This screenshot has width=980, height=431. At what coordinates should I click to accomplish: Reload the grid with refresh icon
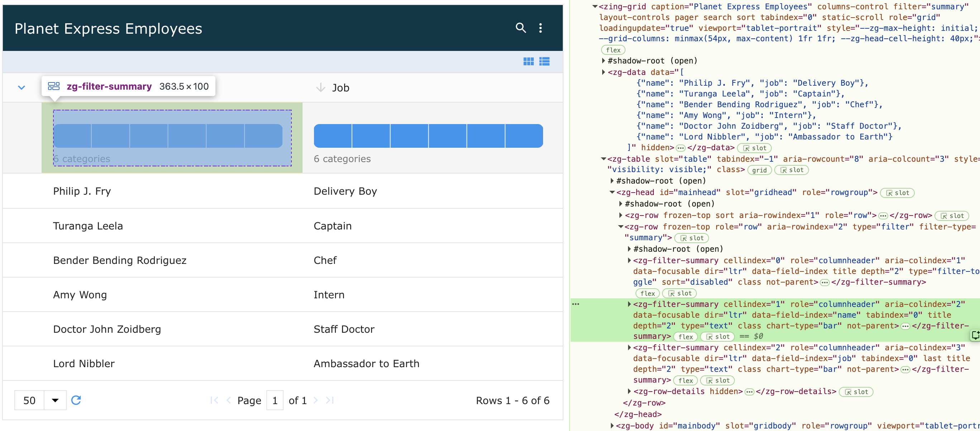[76, 400]
